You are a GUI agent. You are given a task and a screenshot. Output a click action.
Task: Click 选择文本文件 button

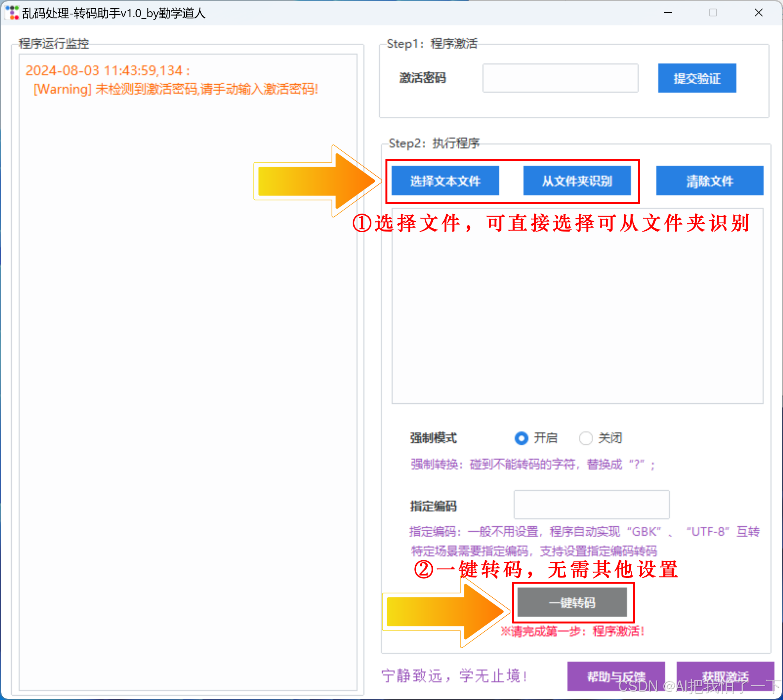pyautogui.click(x=445, y=181)
